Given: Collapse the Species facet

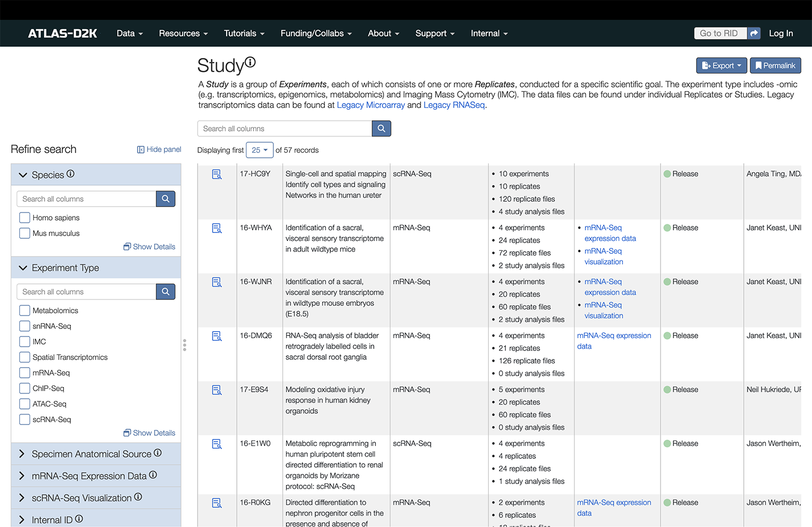Looking at the screenshot, I should point(96,175).
